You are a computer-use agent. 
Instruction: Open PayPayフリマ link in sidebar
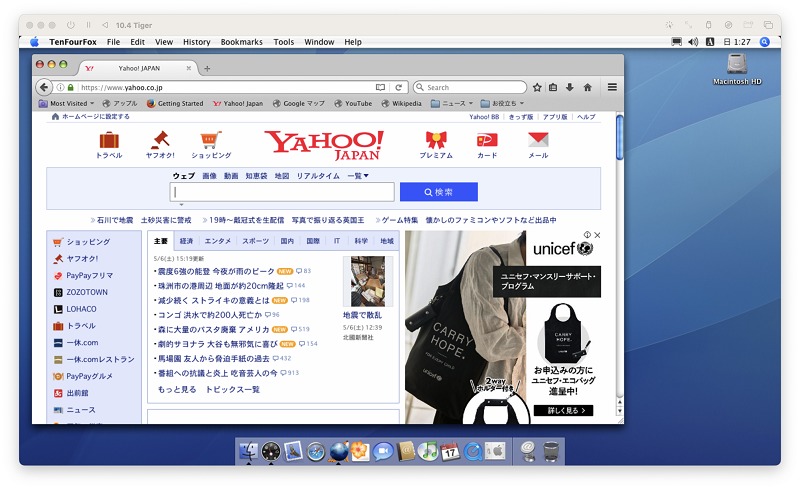(x=89, y=276)
